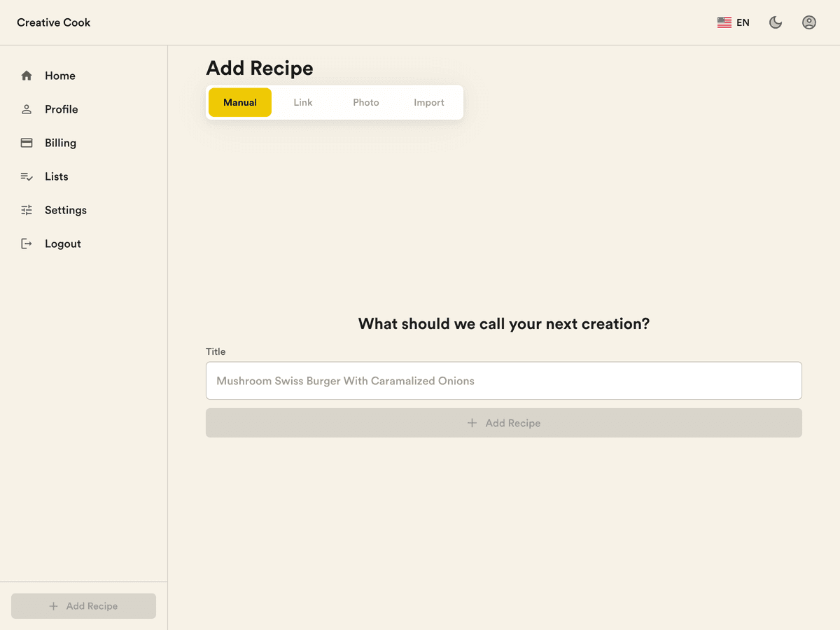This screenshot has height=630, width=840.
Task: Click the Creative Cook logo
Action: [53, 22]
